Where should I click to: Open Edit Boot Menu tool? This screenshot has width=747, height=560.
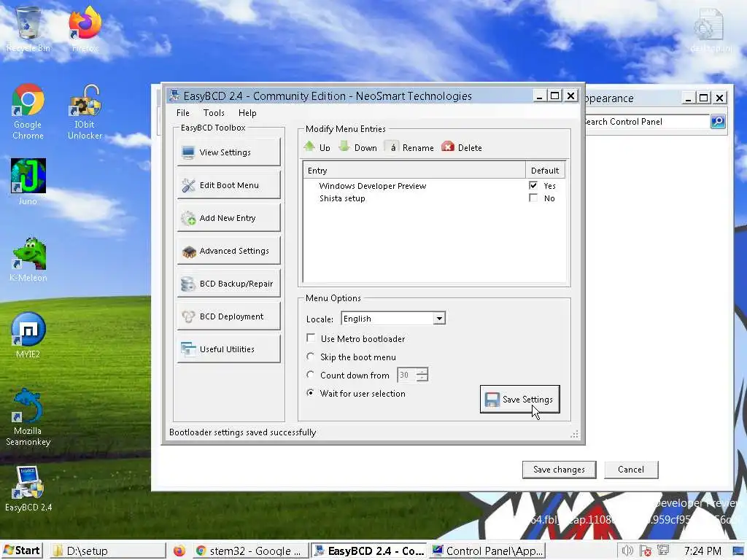(x=228, y=185)
